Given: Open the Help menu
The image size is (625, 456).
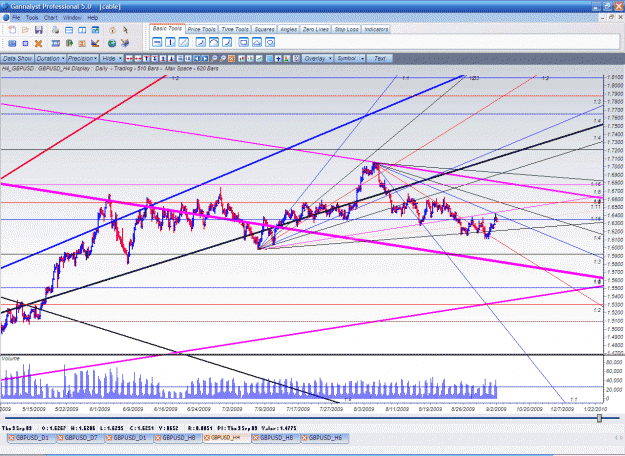Looking at the screenshot, I should point(92,18).
